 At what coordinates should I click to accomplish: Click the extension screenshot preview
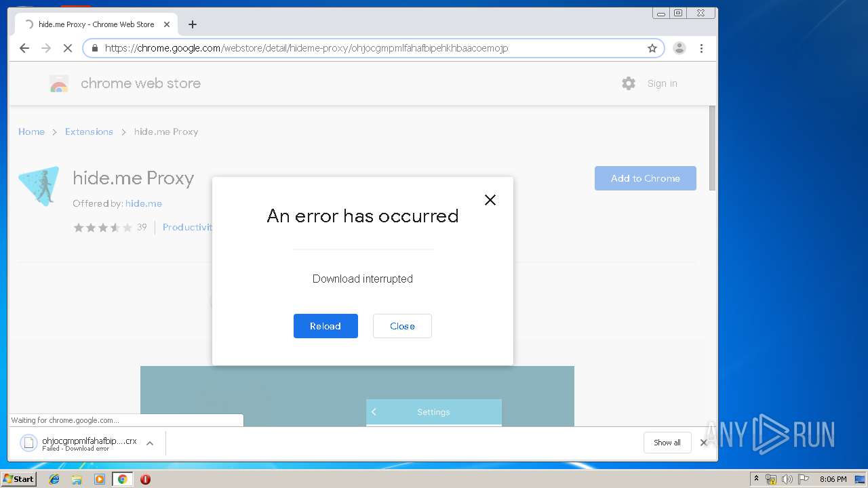[357, 396]
